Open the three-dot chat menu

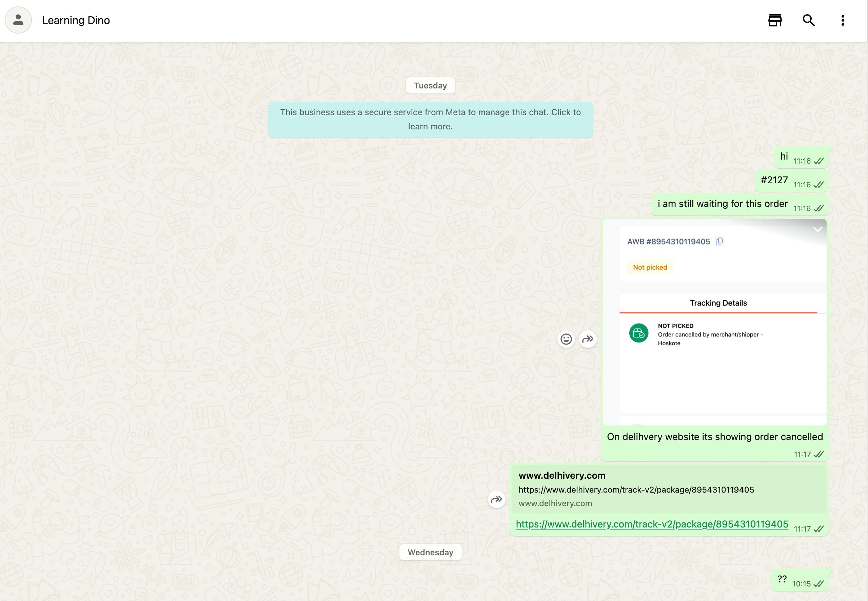pos(843,20)
